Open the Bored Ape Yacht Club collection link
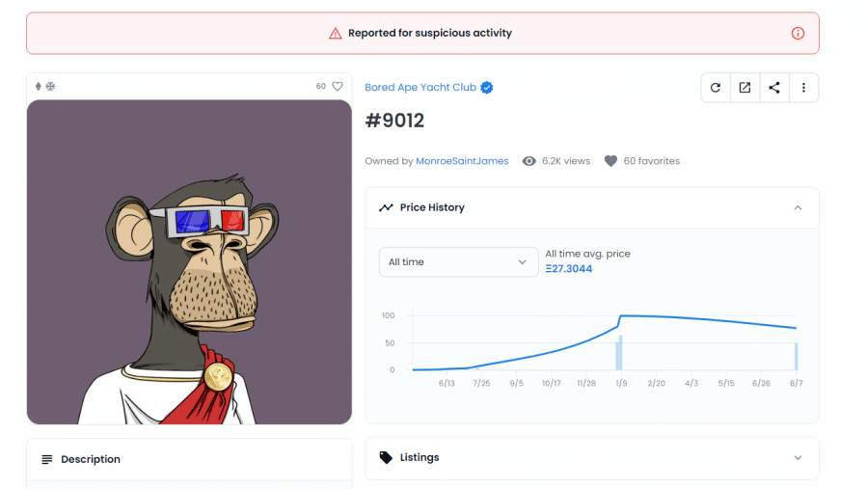The height and width of the screenshot is (489, 868). tap(420, 88)
